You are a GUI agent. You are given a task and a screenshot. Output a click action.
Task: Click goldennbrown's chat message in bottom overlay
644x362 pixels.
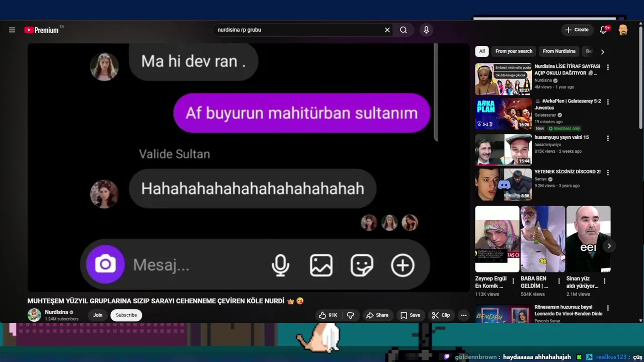pos(537,357)
